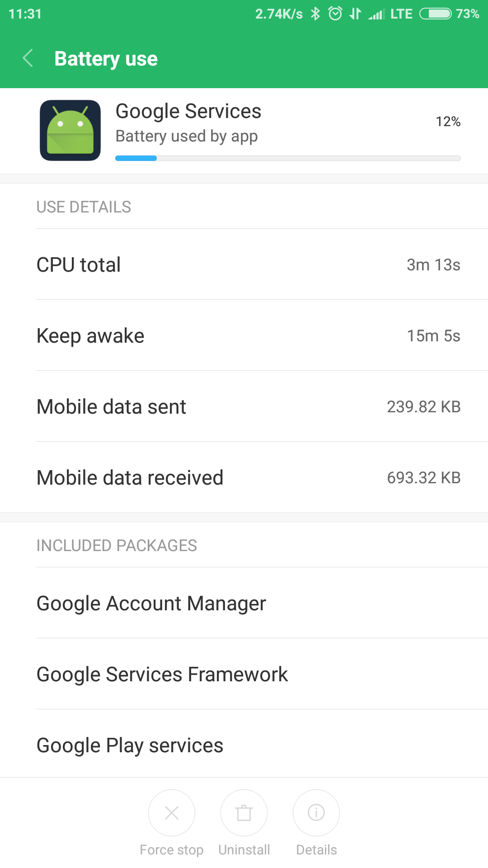This screenshot has height=868, width=488.
Task: Open Google Account Manager package
Action: pos(151,603)
